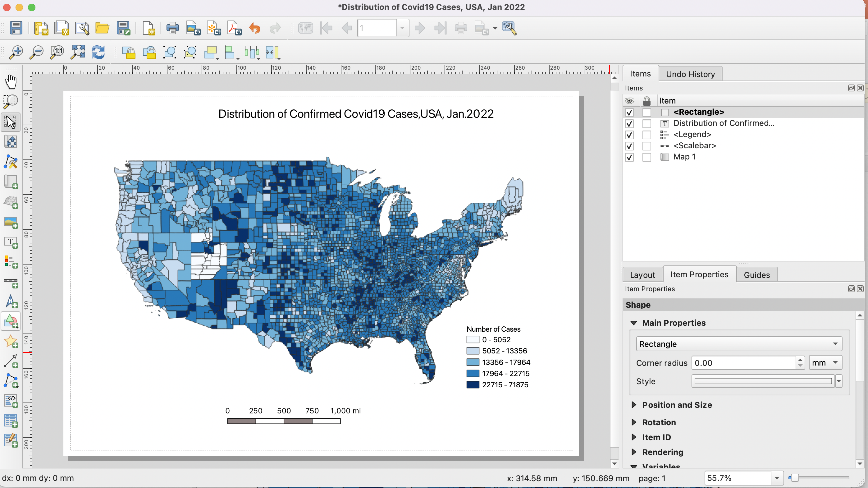Toggle visibility of the Scalebar item
This screenshot has height=488, width=868.
[629, 146]
